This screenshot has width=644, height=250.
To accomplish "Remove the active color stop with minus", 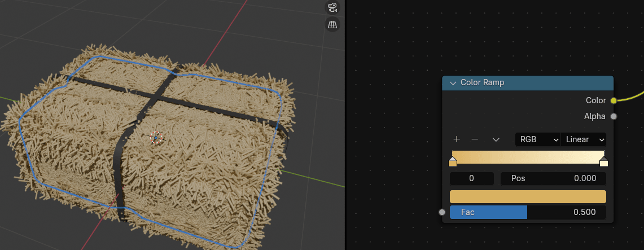I will coord(475,139).
